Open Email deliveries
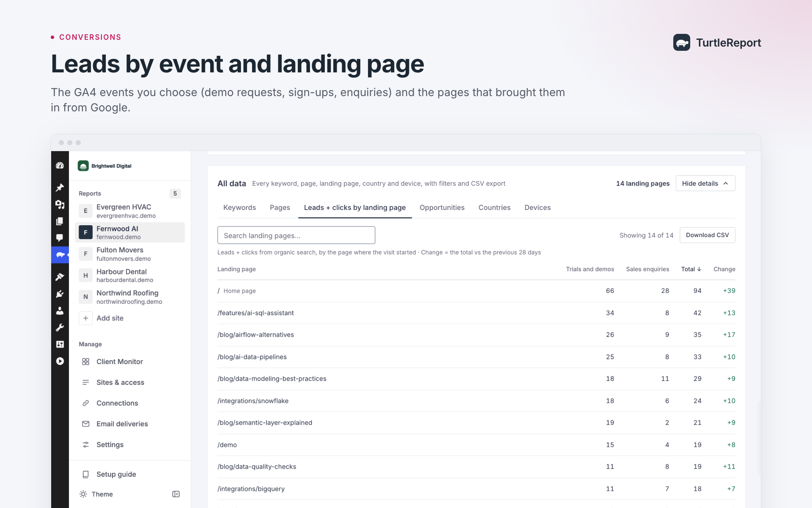Screen dimensions: 812x508 coord(130,424)
